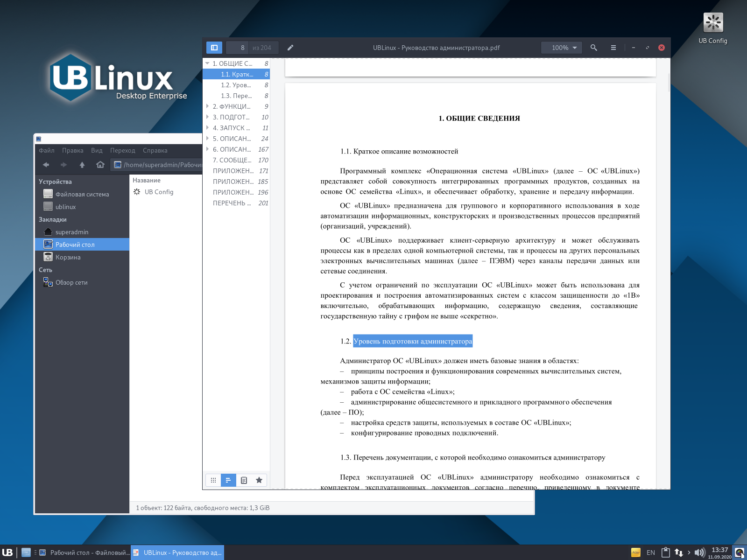
Task: Click the yellow notes icon in system tray
Action: (636, 553)
